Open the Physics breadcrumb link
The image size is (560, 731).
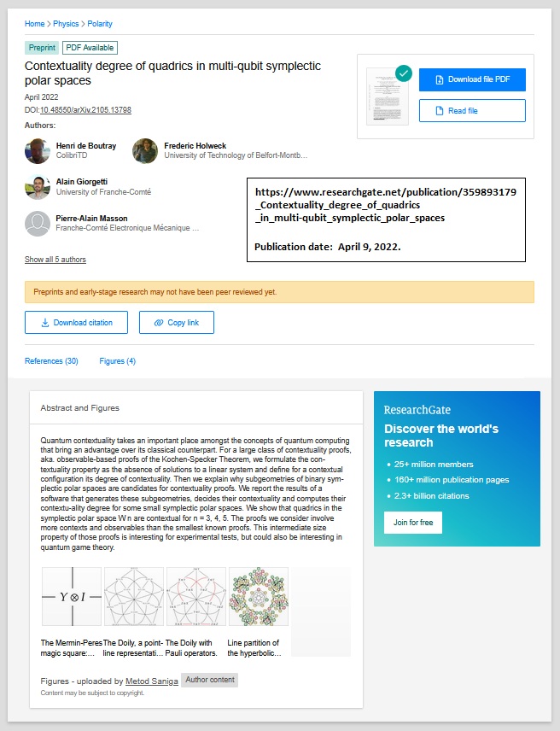point(66,24)
